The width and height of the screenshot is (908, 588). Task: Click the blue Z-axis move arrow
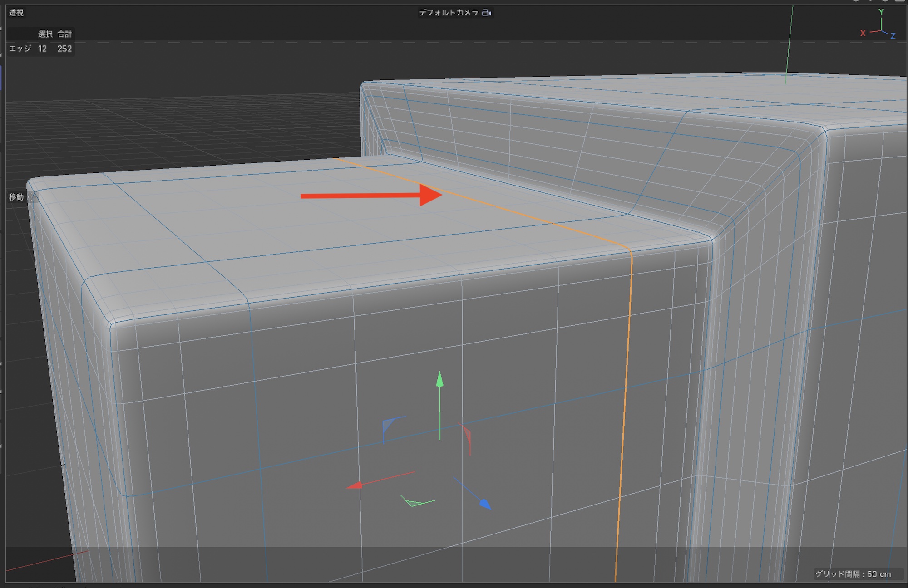pyautogui.click(x=485, y=504)
